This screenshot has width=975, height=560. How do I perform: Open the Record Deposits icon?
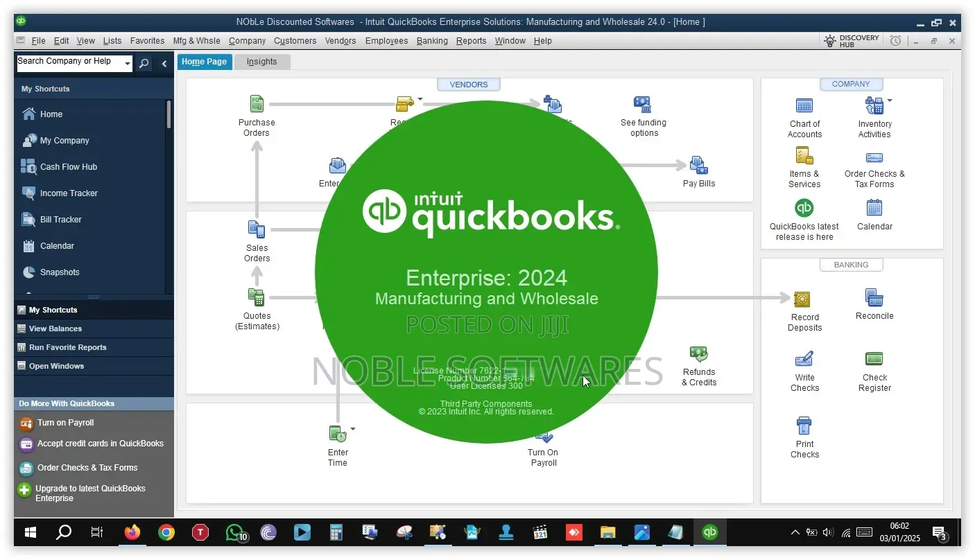point(802,299)
